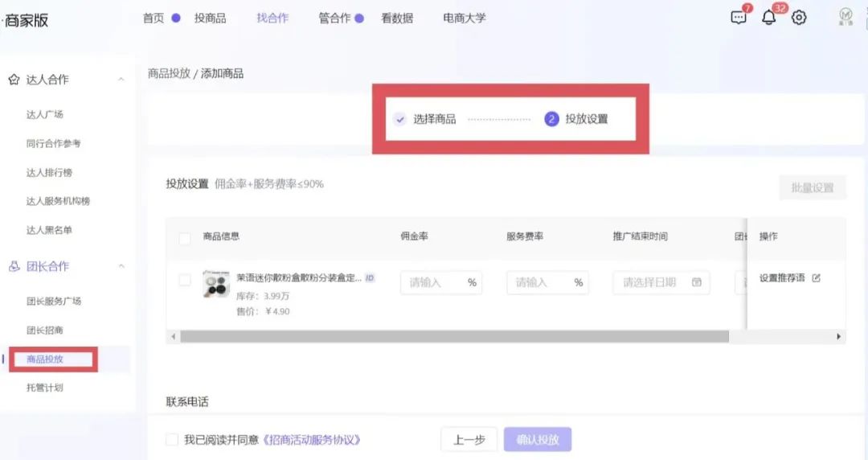Open the 《招商活动服务协议》 link
This screenshot has height=460, width=868.
312,440
